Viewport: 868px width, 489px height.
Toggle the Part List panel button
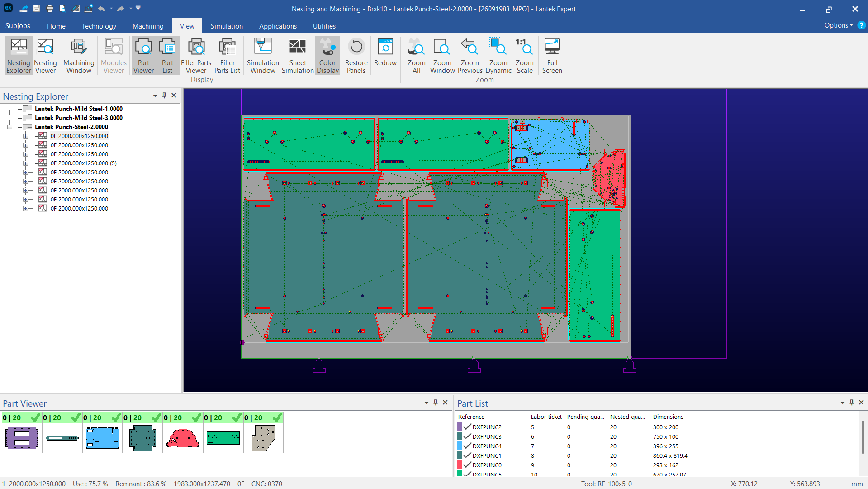(x=167, y=55)
